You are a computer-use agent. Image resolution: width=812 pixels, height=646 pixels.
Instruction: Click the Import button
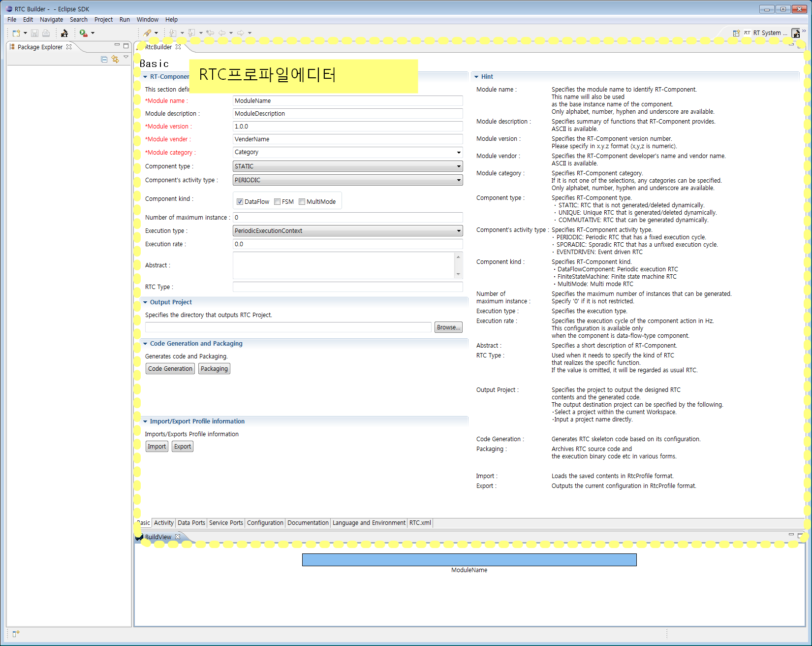coord(157,447)
